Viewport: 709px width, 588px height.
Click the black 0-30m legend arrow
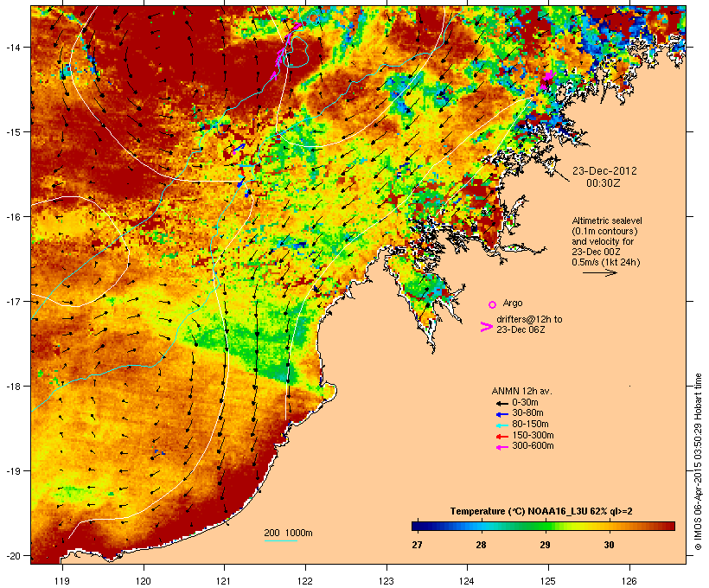click(x=501, y=403)
